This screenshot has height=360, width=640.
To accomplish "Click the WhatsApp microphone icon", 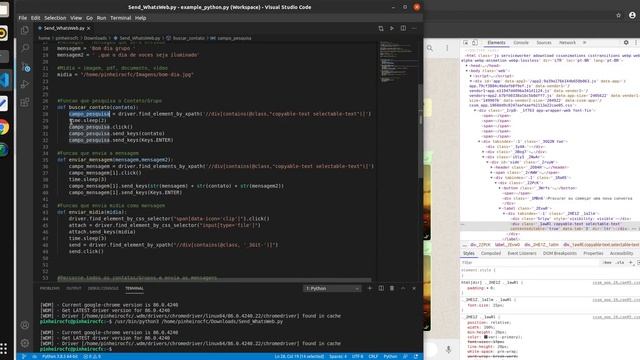I will [448, 349].
